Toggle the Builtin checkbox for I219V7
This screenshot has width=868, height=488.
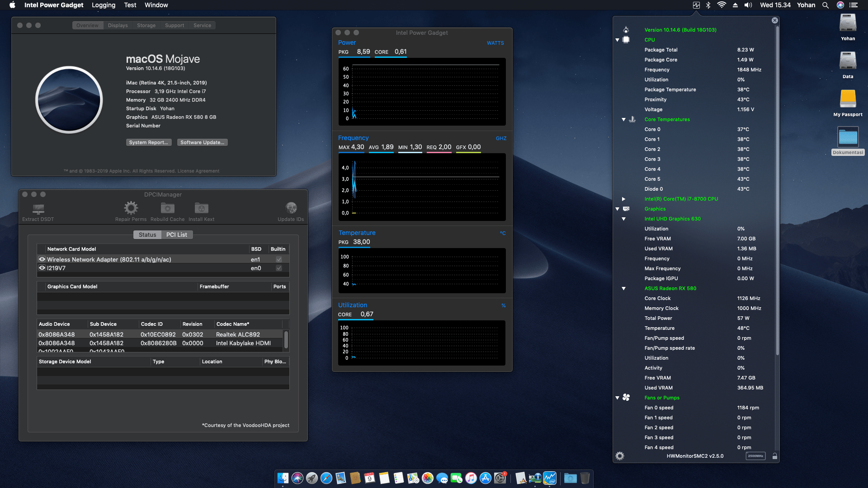pos(279,268)
